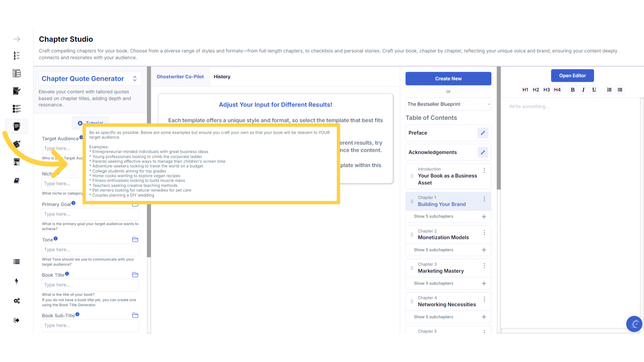Edit the Preface with pencil icon
Image resolution: width=644 pixels, height=362 pixels.
(x=483, y=133)
